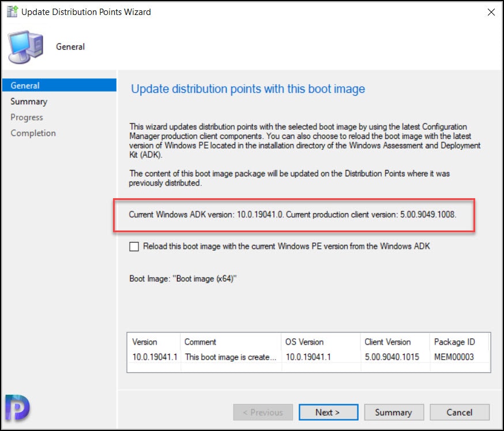Image resolution: width=504 pixels, height=431 pixels.
Task: Select version cell 10.0.19041.1 in first column
Action: coord(155,357)
